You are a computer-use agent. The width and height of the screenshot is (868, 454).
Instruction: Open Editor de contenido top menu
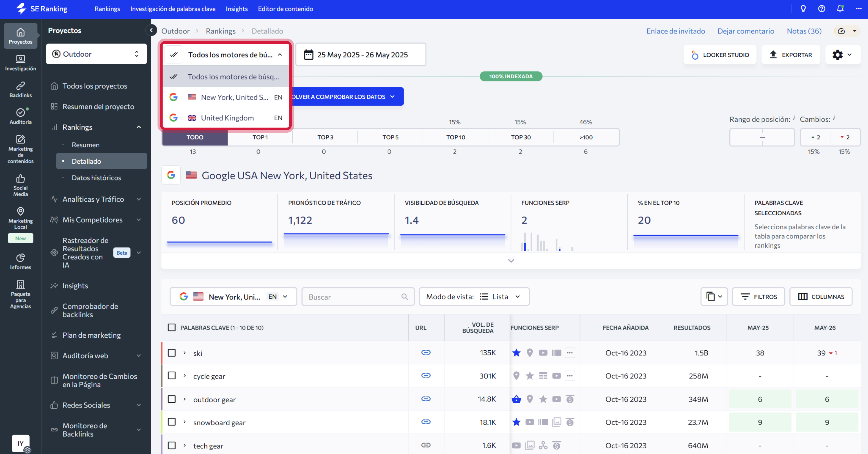click(x=285, y=9)
